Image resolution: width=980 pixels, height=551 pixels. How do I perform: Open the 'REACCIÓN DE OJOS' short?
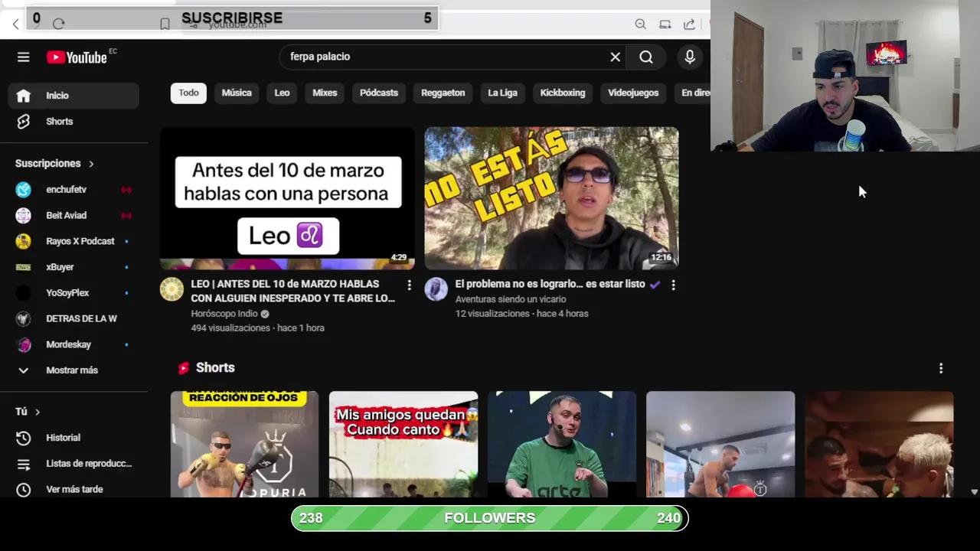tap(244, 445)
